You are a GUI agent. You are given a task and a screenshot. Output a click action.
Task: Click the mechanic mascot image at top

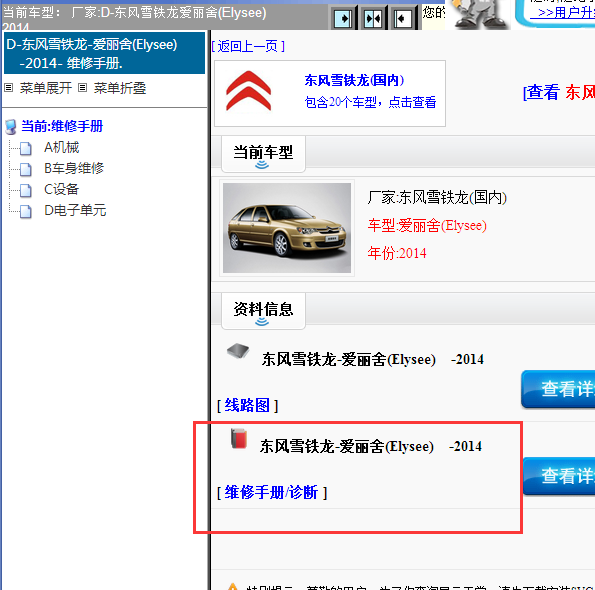[x=479, y=14]
